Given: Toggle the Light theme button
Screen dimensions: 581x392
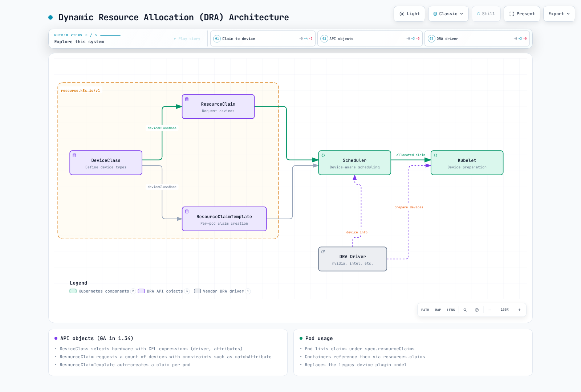Looking at the screenshot, I should [409, 14].
